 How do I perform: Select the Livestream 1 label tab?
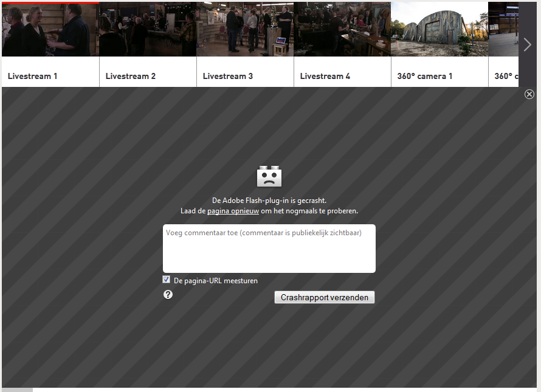pos(50,72)
